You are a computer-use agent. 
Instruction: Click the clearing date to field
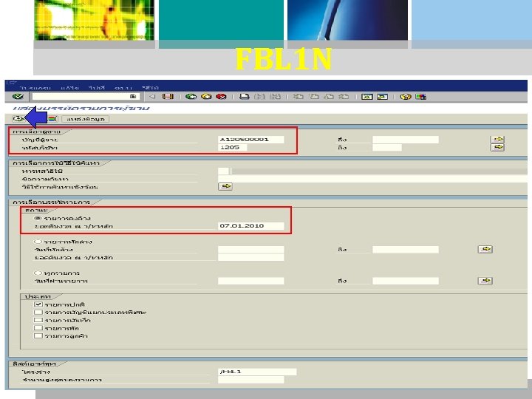point(406,250)
